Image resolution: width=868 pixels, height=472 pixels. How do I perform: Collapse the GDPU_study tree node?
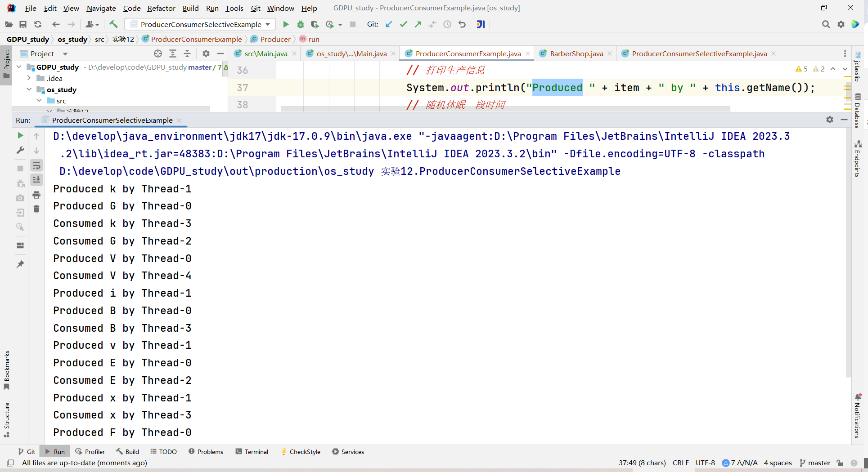(x=19, y=67)
